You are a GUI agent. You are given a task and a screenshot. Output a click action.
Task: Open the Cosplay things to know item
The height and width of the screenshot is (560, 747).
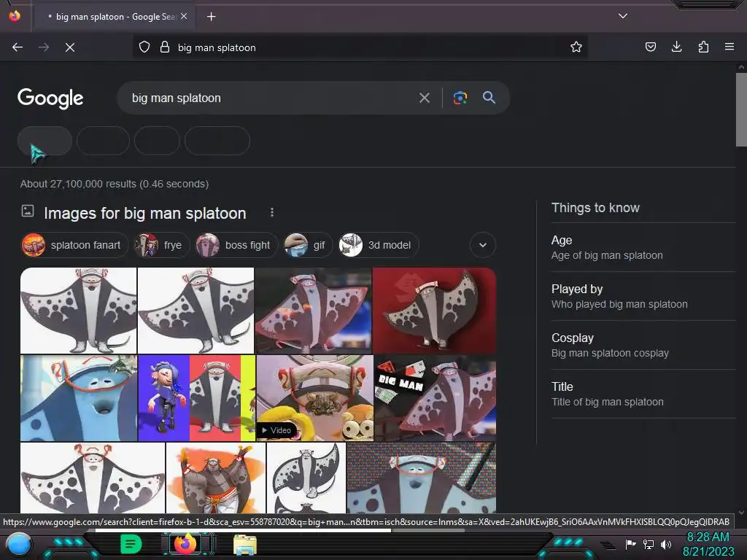(x=643, y=345)
